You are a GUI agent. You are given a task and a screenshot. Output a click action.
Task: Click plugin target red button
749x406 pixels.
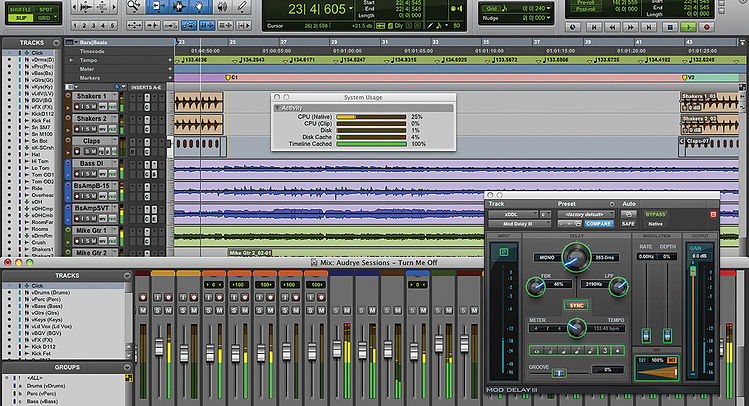click(713, 214)
